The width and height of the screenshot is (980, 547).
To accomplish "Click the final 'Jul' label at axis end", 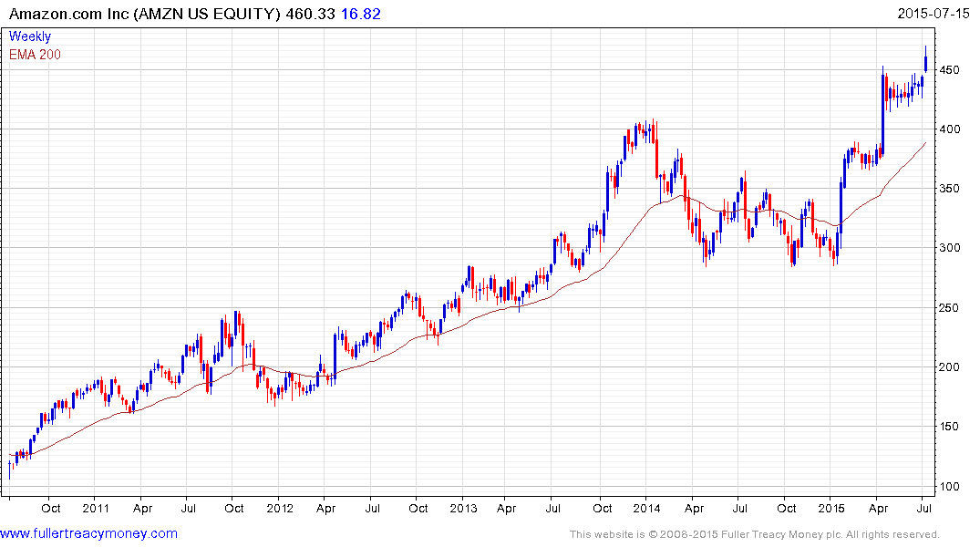I will click(x=923, y=508).
